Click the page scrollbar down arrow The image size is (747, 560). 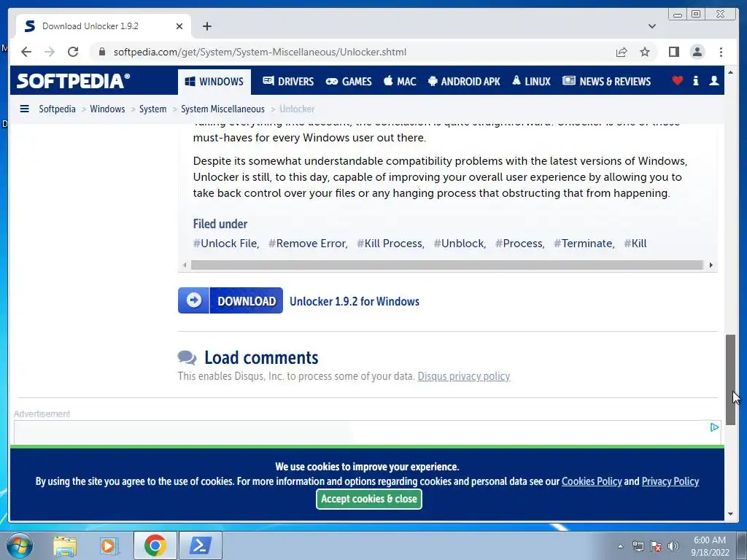pos(730,514)
